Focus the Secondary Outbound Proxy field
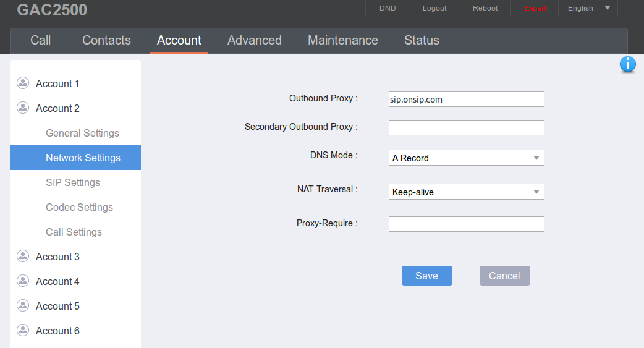The height and width of the screenshot is (348, 644). 466,127
